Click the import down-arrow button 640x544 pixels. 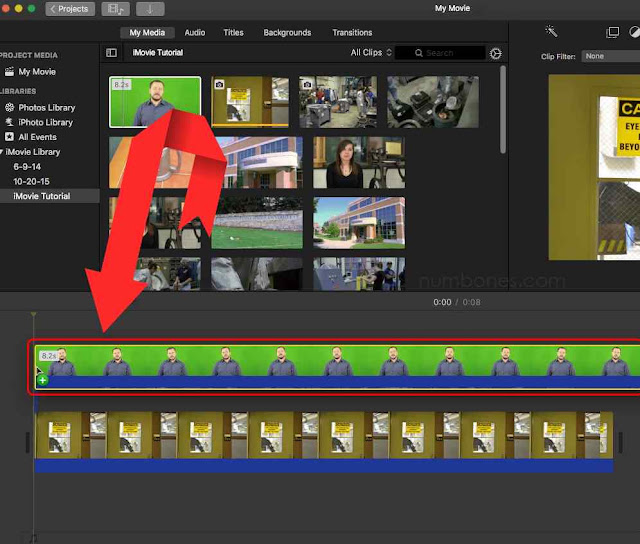[x=150, y=9]
